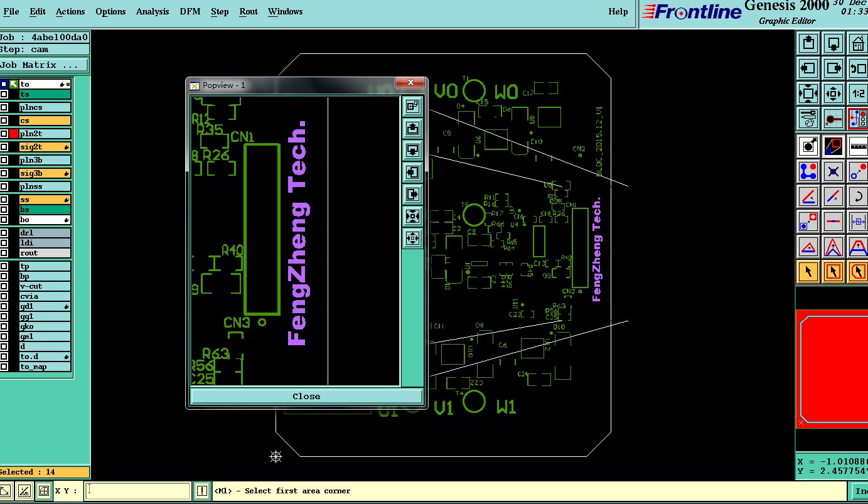The width and height of the screenshot is (868, 504).
Task: Select the sig3b layer name
Action: point(45,173)
